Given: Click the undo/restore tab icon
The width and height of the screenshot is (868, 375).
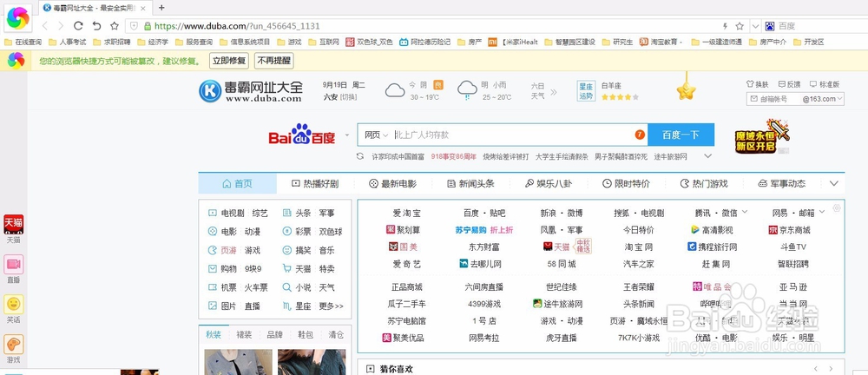Looking at the screenshot, I should coord(96,26).
